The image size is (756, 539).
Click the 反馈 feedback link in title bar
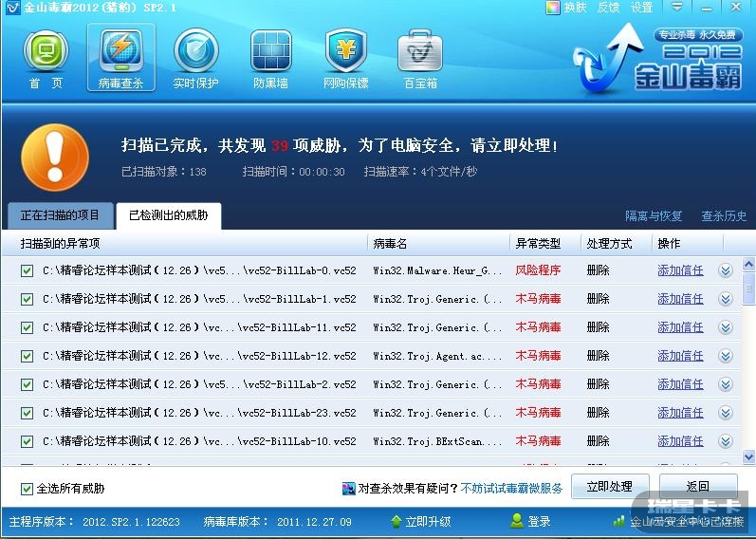pos(608,8)
